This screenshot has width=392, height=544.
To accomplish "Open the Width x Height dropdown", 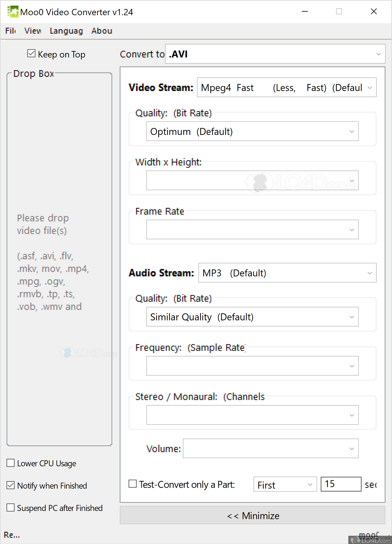I will (252, 180).
